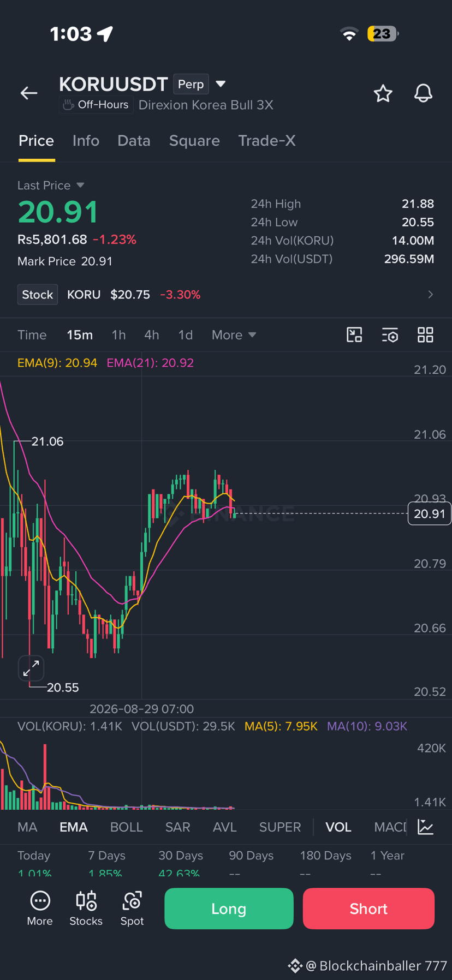
Task: Tap the EMA(21): 20.92 legend
Action: tap(150, 363)
